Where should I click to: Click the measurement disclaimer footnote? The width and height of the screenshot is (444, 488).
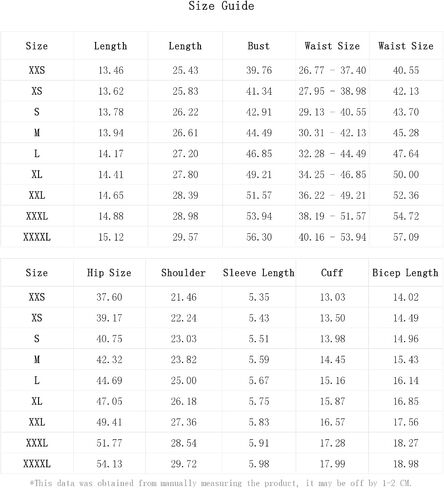(x=221, y=483)
